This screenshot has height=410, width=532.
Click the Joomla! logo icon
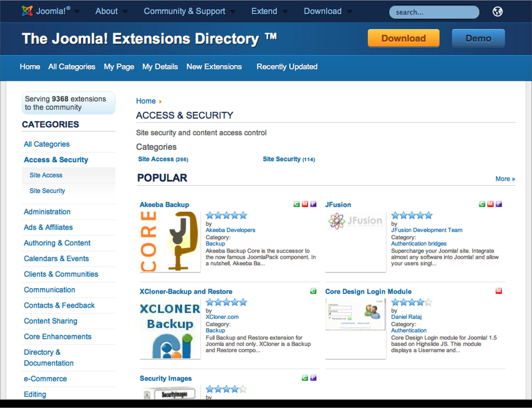27,11
